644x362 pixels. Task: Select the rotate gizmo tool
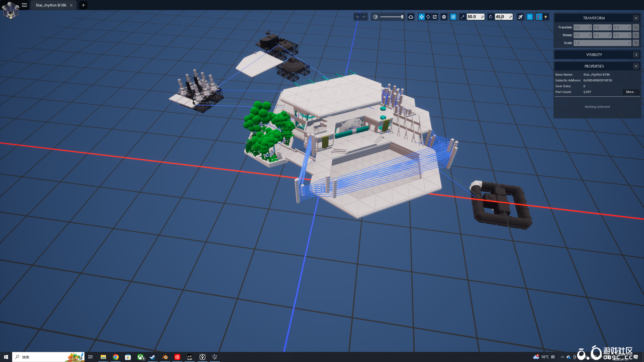click(428, 17)
